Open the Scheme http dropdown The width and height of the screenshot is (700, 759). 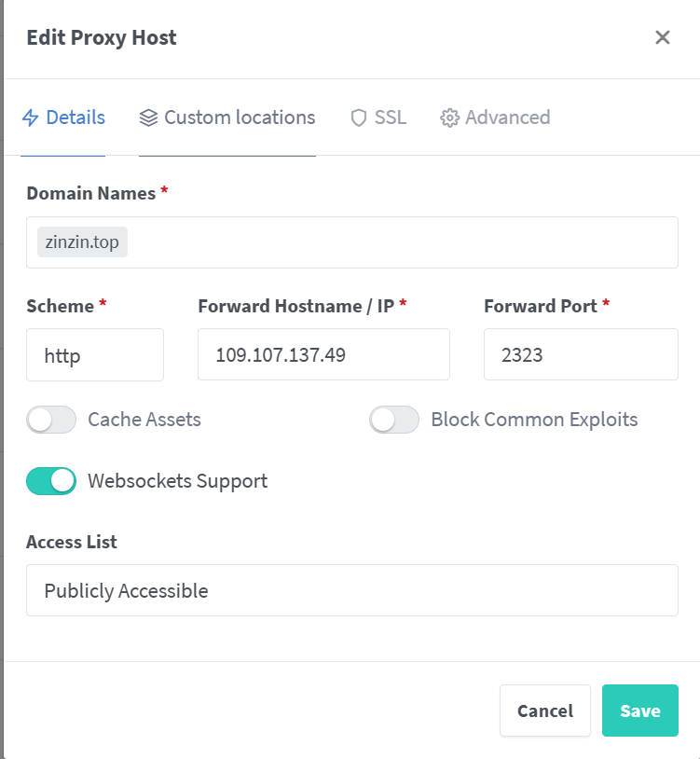95,355
